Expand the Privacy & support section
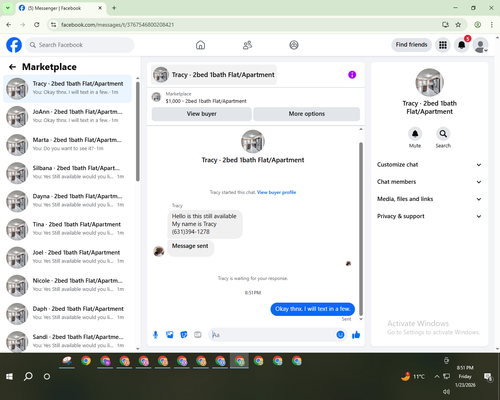The height and width of the screenshot is (400, 500). pyautogui.click(x=429, y=216)
